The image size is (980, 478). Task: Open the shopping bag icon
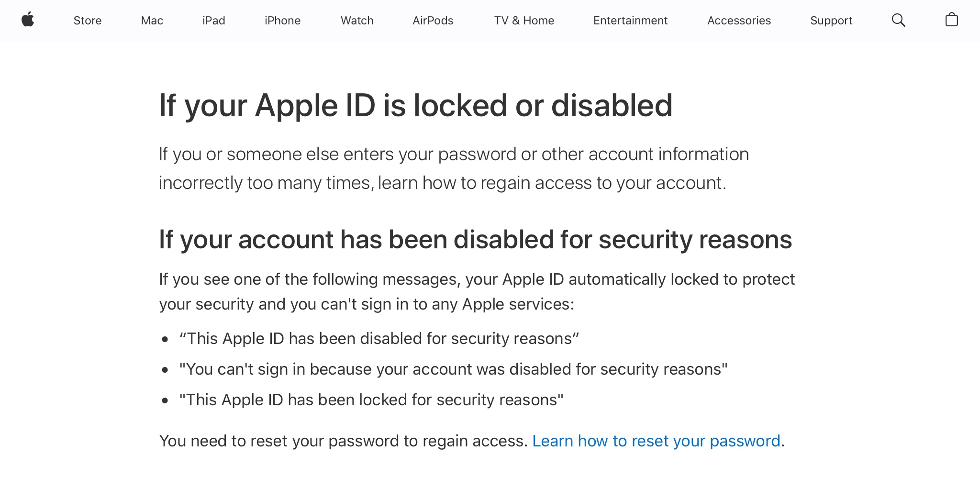[x=951, y=20]
